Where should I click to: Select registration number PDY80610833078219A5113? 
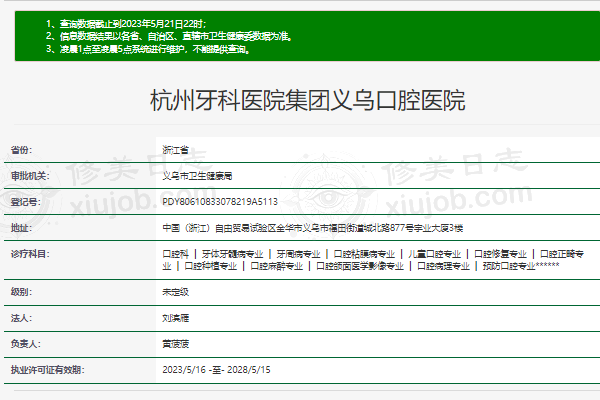(219, 201)
